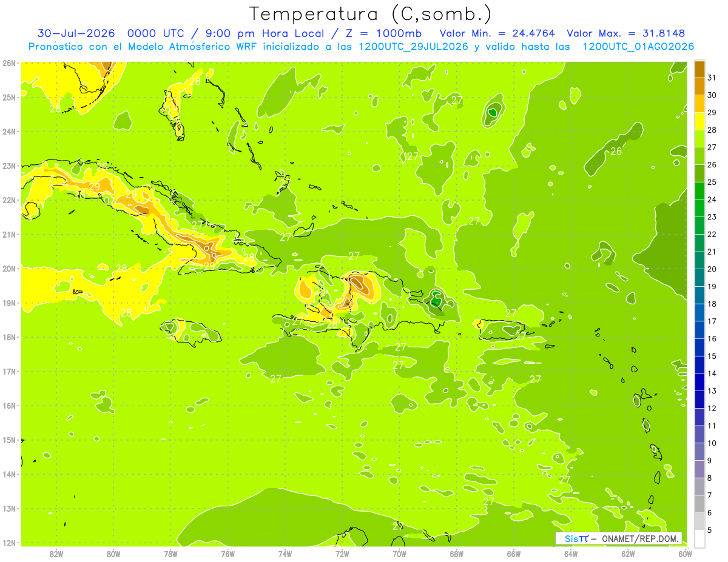Click the 23N latitude axis label
728x562 pixels.
pyautogui.click(x=8, y=166)
